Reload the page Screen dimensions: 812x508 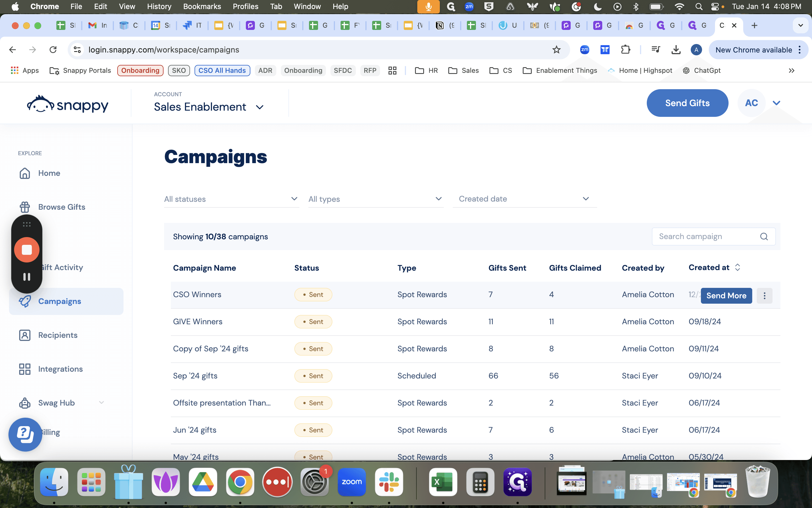pos(53,50)
